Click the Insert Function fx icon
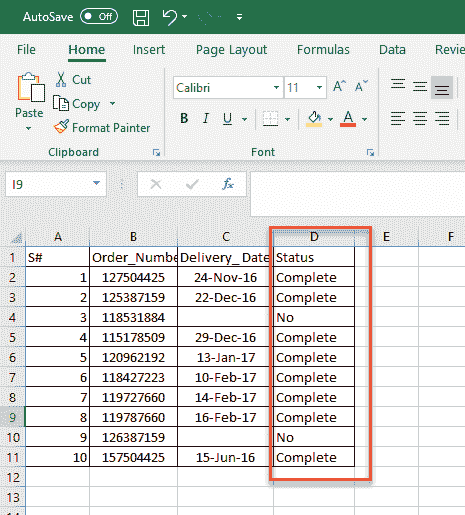The height and width of the screenshot is (515, 465). pos(228,184)
